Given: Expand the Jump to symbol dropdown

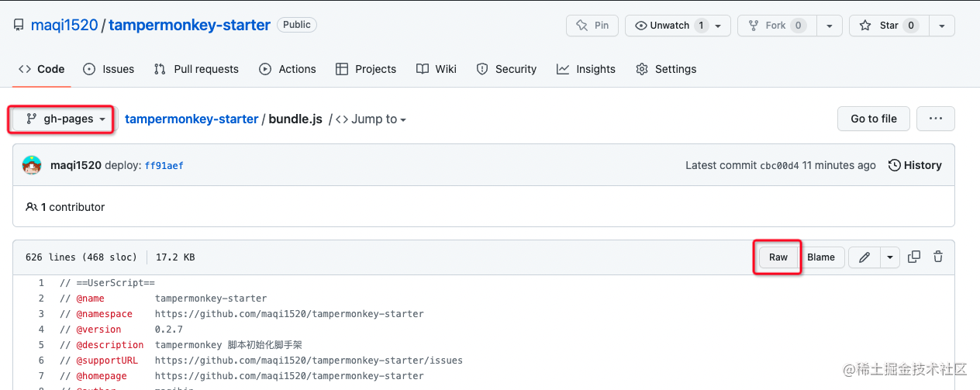Looking at the screenshot, I should 371,119.
